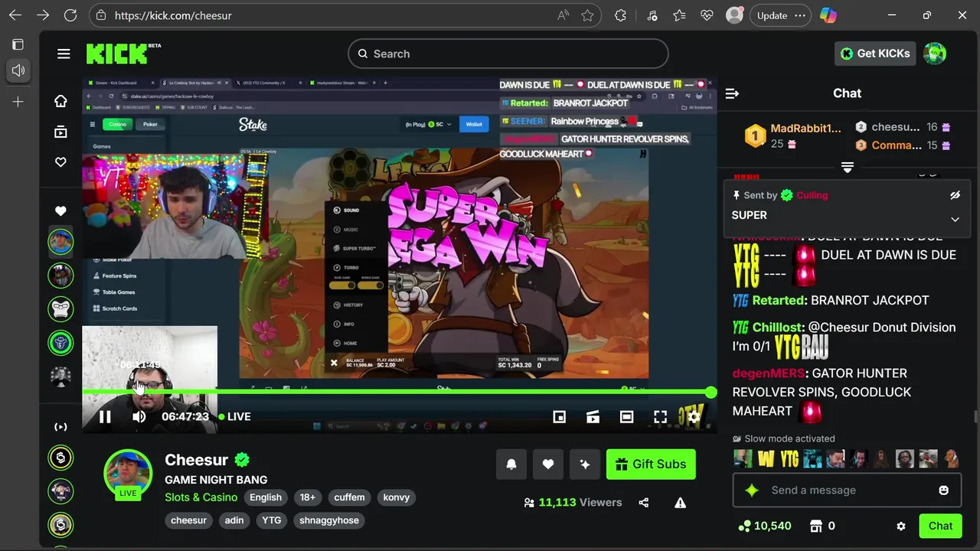The width and height of the screenshot is (980, 551).
Task: Click the address bar URL
Action: [173, 15]
